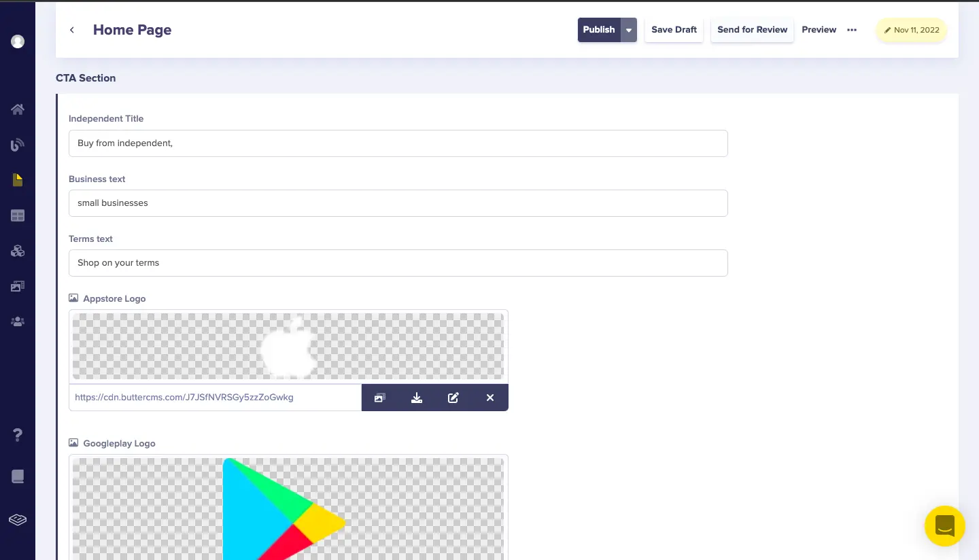Click Send for Review

pos(752,30)
